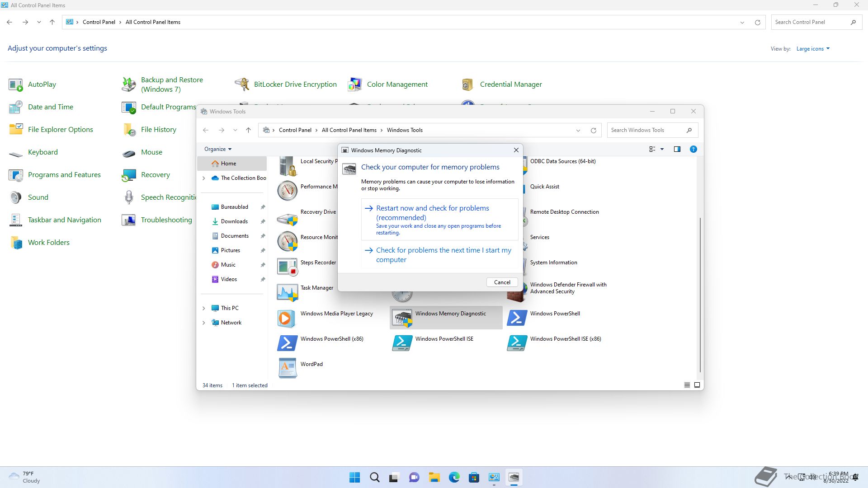Expand the This PC tree node

click(203, 308)
